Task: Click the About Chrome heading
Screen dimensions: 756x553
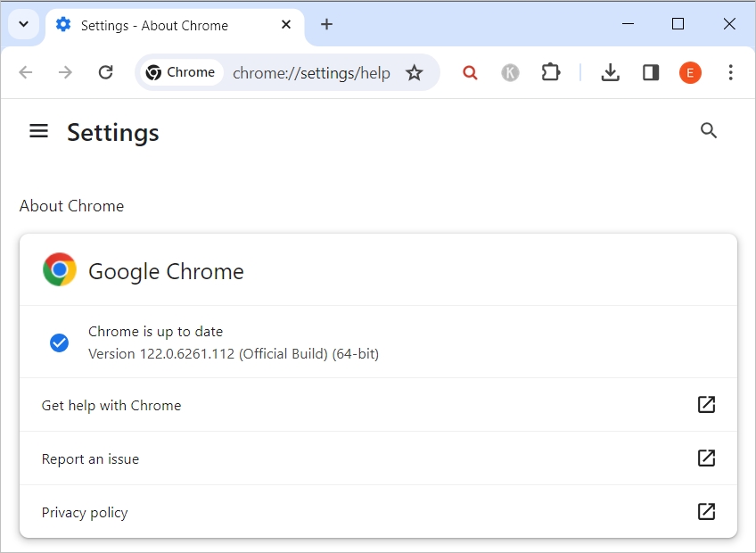Action: 71,206
